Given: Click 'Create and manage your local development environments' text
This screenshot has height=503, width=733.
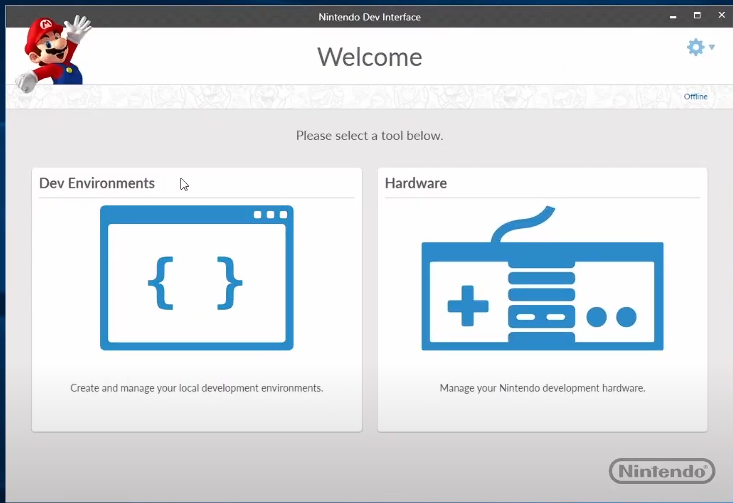Looking at the screenshot, I should click(x=196, y=388).
